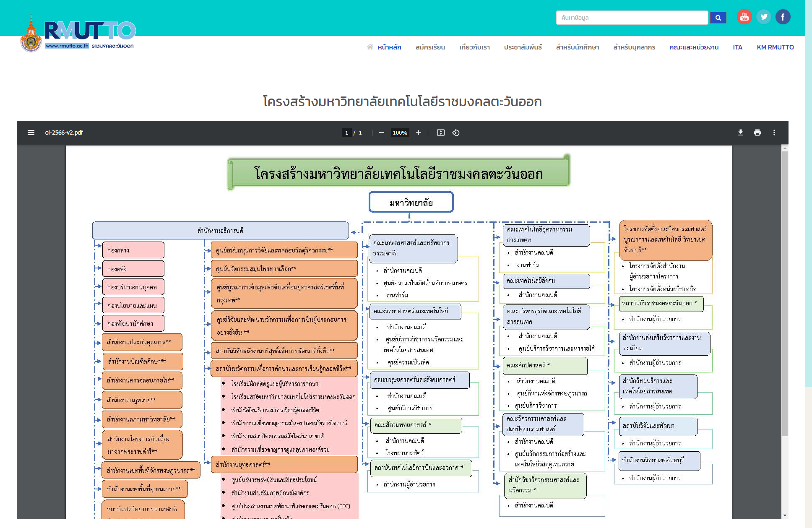Open the Facebook social link

[x=783, y=17]
